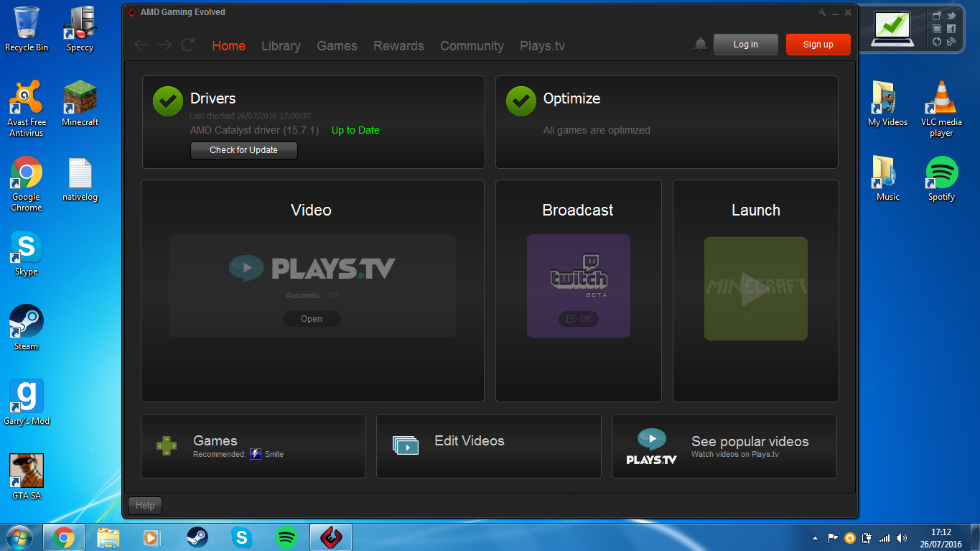980x551 pixels.
Task: Open See popular videos tile
Action: (724, 446)
